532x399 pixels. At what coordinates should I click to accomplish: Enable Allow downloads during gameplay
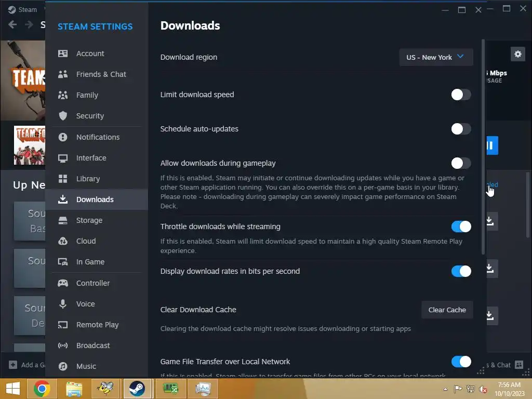[461, 163]
